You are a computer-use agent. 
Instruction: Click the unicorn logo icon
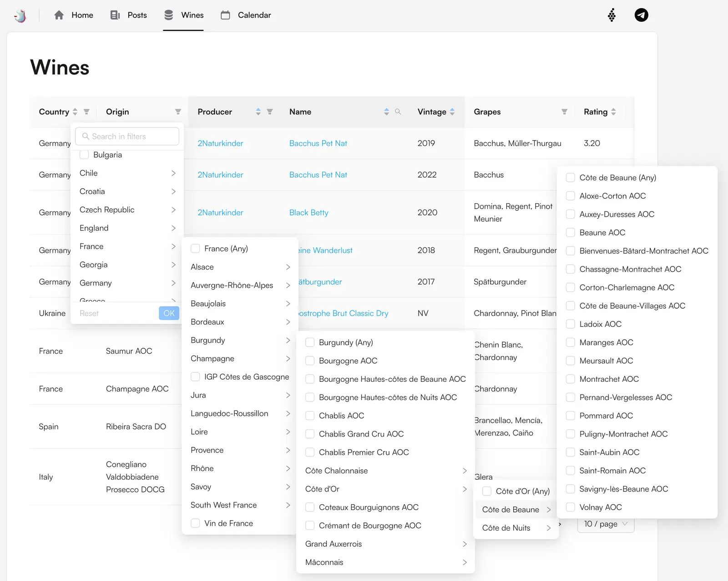click(20, 15)
